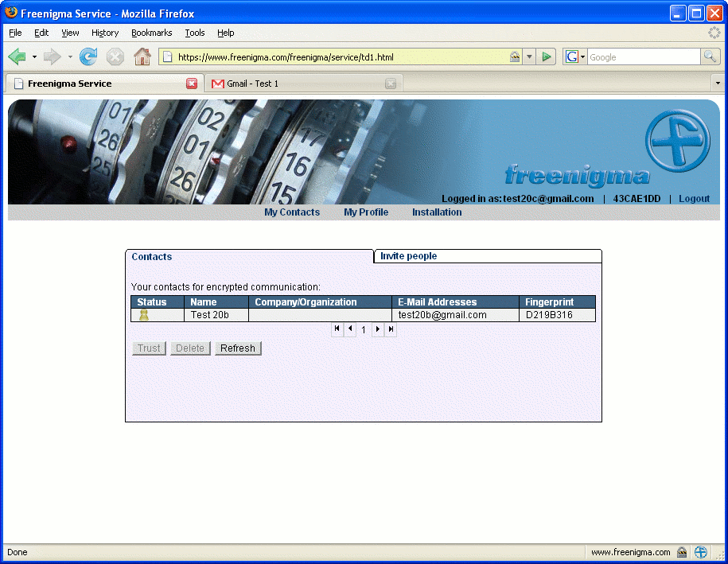Go to previous page of contacts
Screen dimensions: 728x564
coord(350,329)
